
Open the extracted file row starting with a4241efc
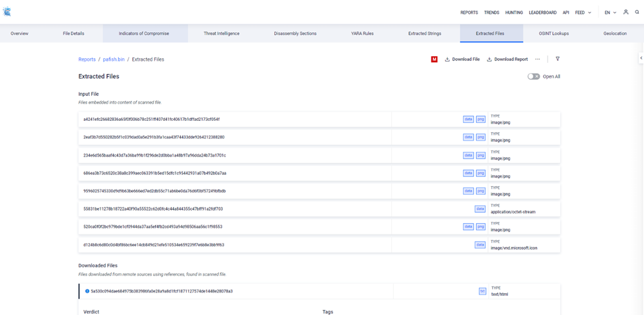(151, 120)
